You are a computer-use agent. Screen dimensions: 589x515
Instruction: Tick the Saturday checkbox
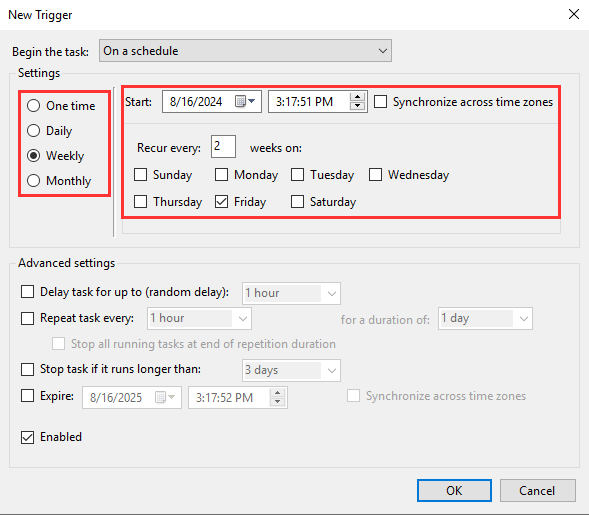[297, 202]
